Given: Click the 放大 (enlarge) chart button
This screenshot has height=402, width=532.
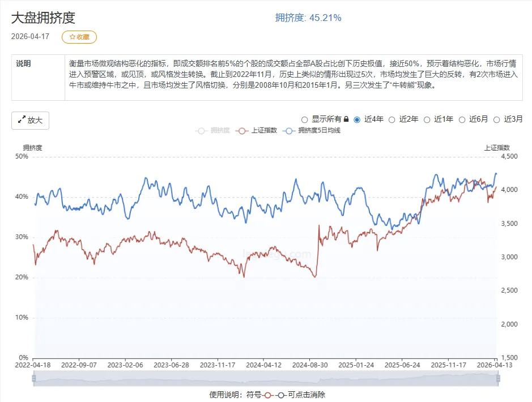Looking at the screenshot, I should tap(30, 120).
